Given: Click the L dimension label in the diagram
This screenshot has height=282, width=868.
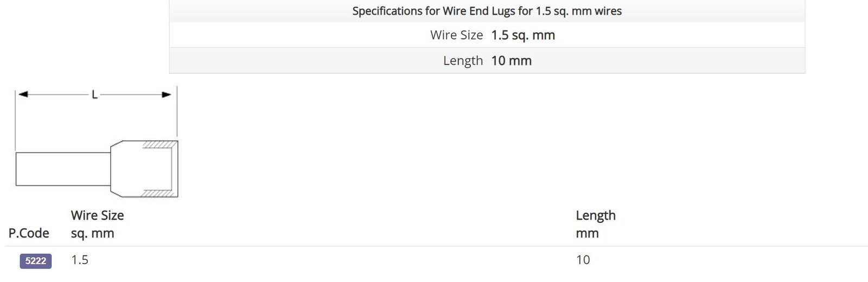Looking at the screenshot, I should [x=94, y=95].
